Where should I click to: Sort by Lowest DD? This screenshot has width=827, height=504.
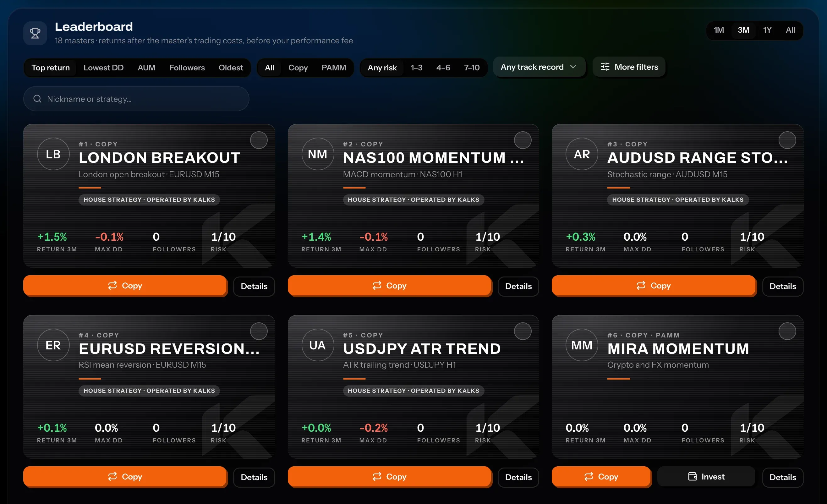pyautogui.click(x=103, y=68)
